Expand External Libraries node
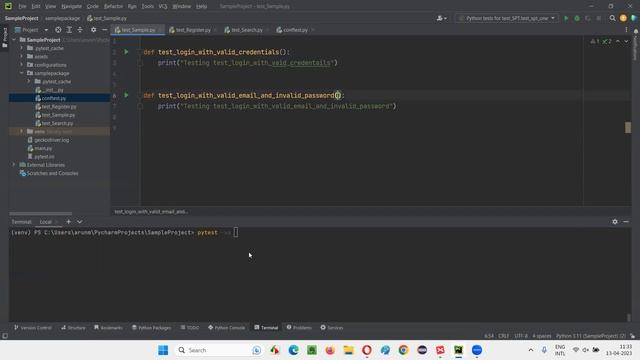Image resolution: width=640 pixels, height=360 pixels. pos(14,165)
